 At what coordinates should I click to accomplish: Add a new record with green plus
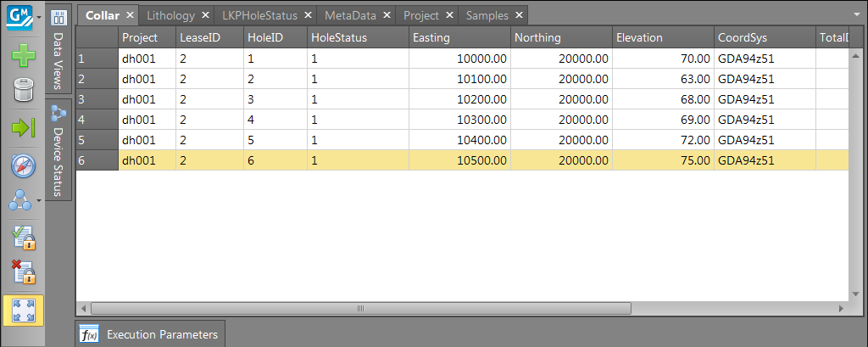tap(23, 57)
